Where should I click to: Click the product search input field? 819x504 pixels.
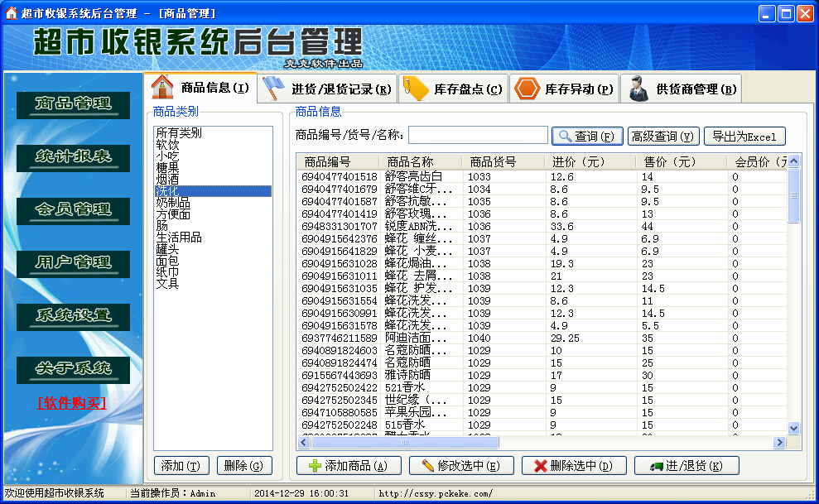[478, 136]
